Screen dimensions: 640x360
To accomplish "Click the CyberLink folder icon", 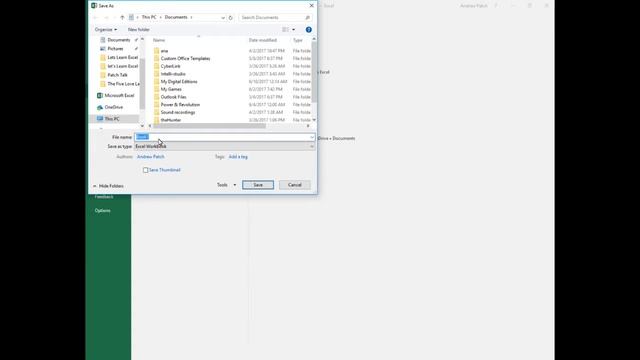I will point(156,66).
